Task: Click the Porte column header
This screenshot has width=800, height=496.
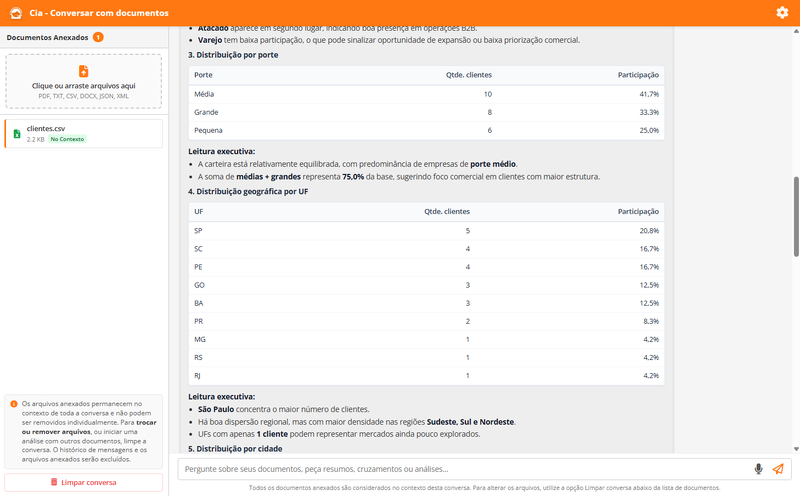Action: (203, 75)
